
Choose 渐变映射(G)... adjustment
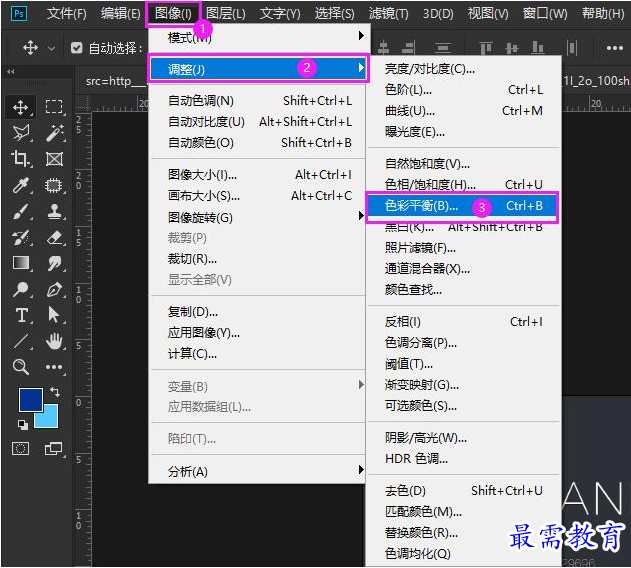[464, 385]
